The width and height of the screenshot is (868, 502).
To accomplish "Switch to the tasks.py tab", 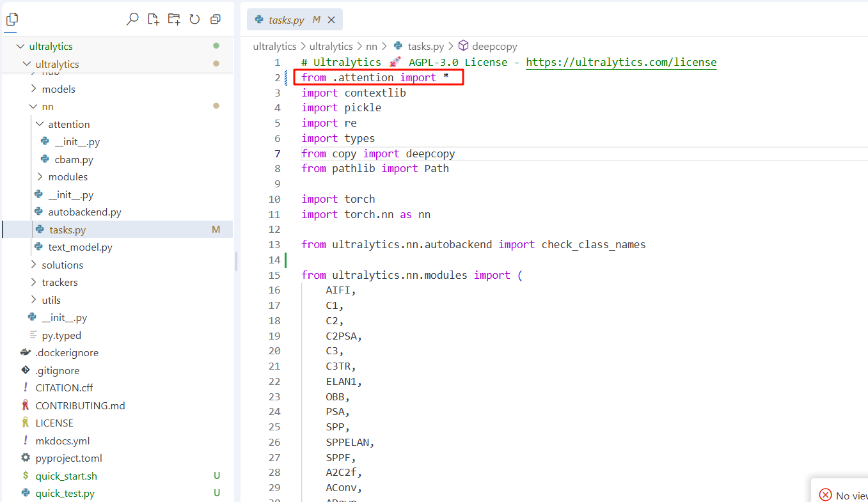I will 286,20.
